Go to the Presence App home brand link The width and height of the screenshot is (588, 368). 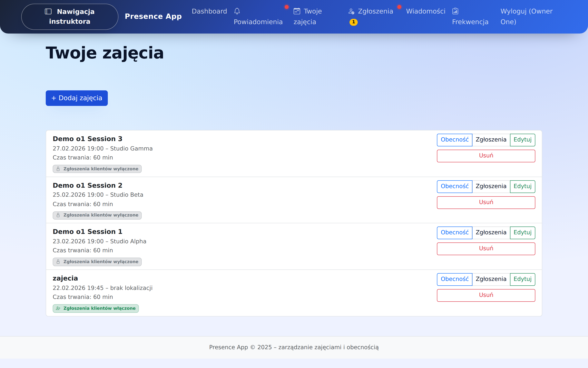click(x=153, y=16)
